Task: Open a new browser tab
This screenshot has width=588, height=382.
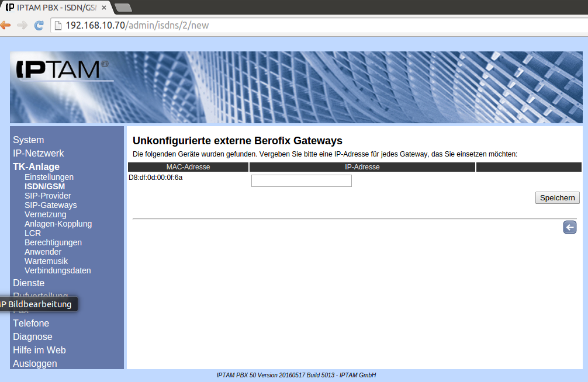Action: tap(123, 7)
